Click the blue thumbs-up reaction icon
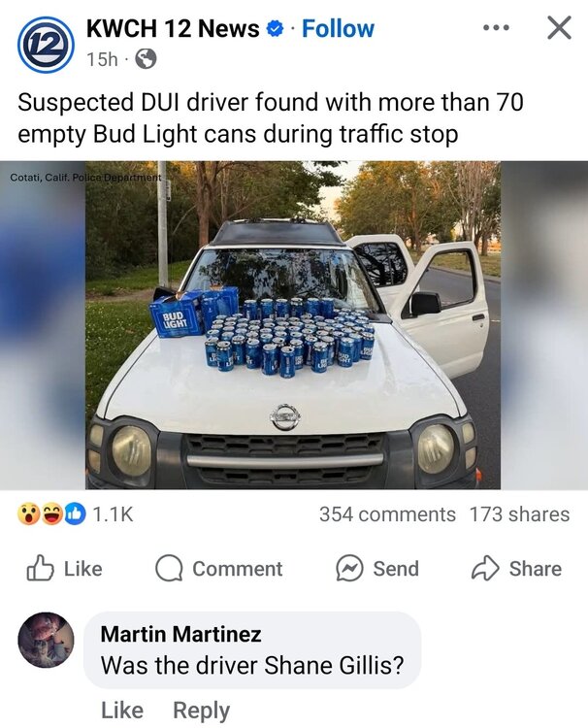The width and height of the screenshot is (588, 728). [75, 514]
